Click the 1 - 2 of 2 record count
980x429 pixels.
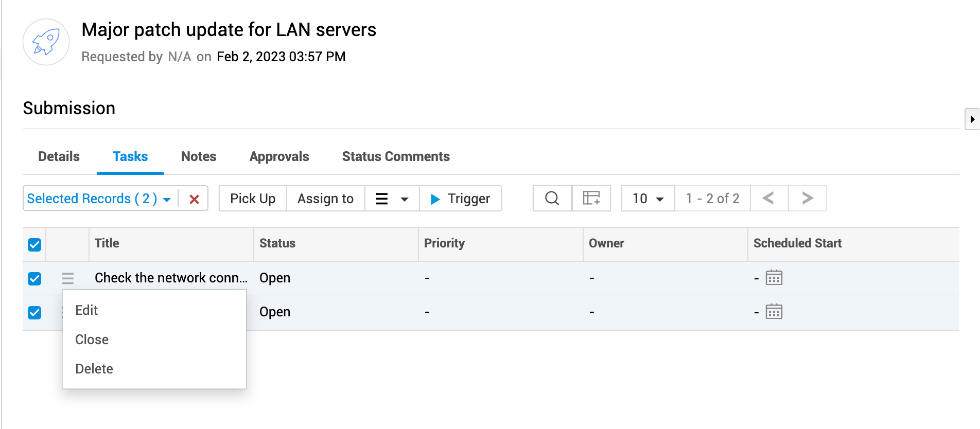coord(713,199)
